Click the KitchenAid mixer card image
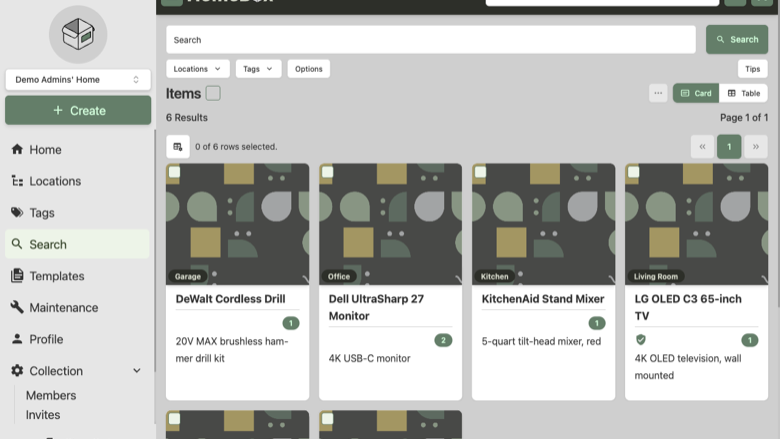780x439 pixels. pyautogui.click(x=543, y=224)
